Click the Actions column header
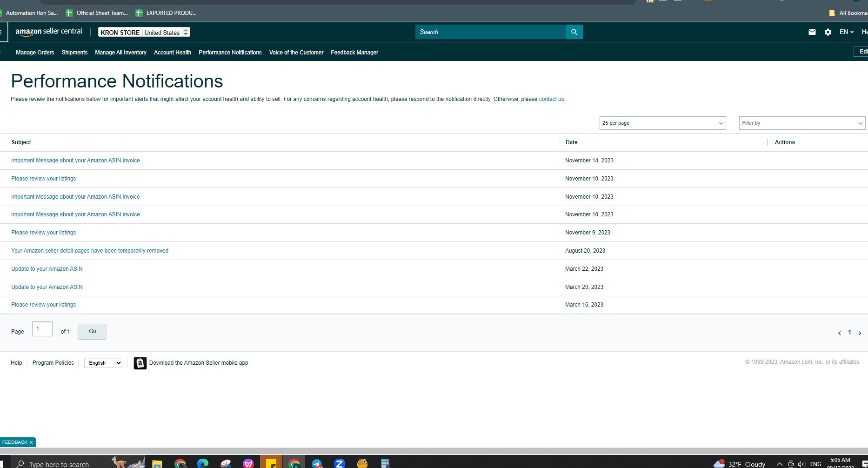This screenshot has width=868, height=468. pyautogui.click(x=785, y=142)
